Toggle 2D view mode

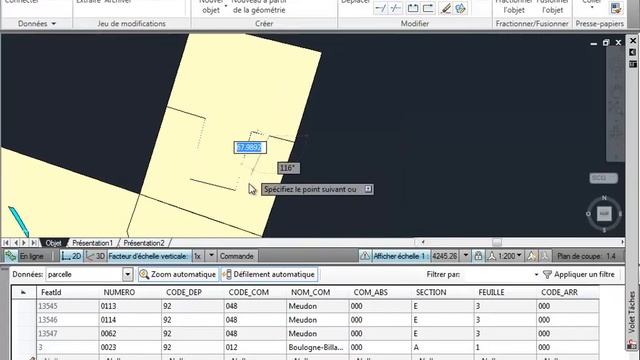coord(71,256)
